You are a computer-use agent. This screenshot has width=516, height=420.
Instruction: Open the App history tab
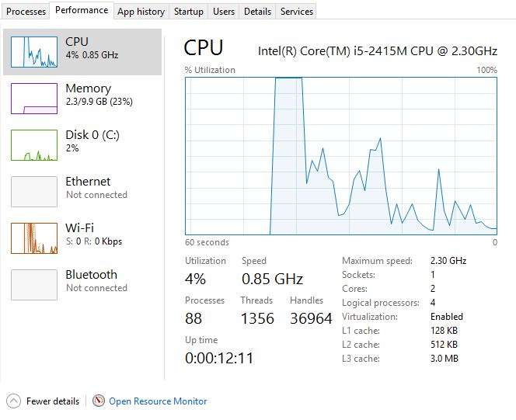[141, 12]
